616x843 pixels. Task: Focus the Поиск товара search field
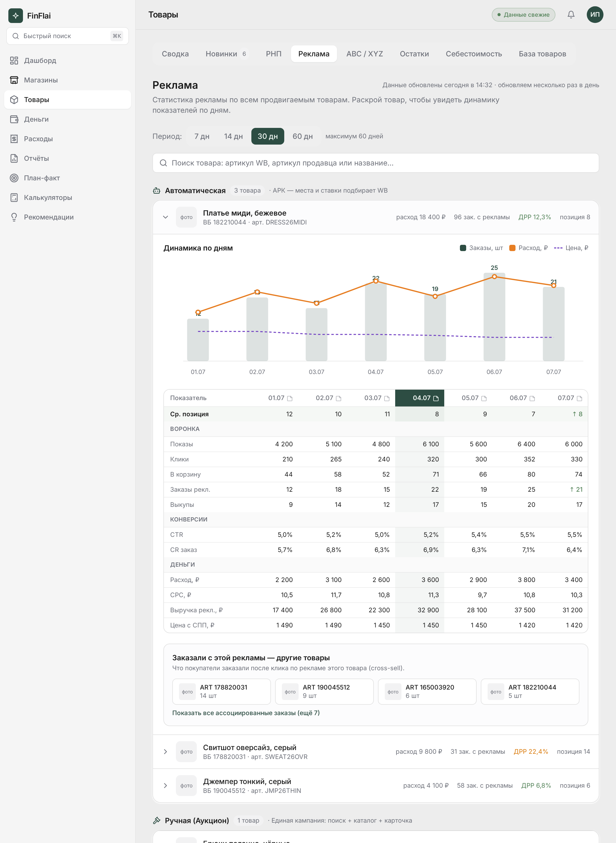click(x=376, y=163)
